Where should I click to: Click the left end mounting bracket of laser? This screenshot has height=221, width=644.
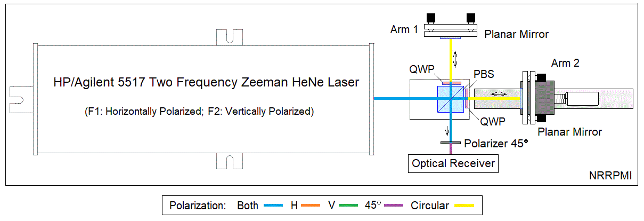point(20,98)
